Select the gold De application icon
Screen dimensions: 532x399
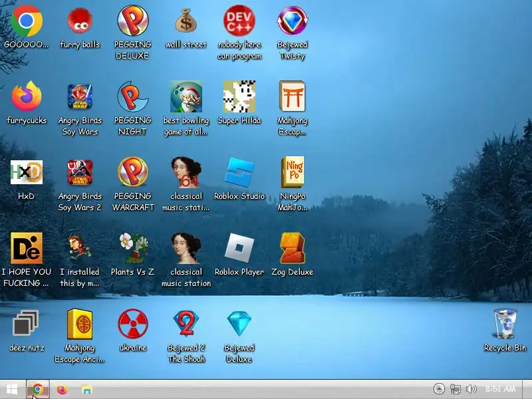[x=27, y=248]
